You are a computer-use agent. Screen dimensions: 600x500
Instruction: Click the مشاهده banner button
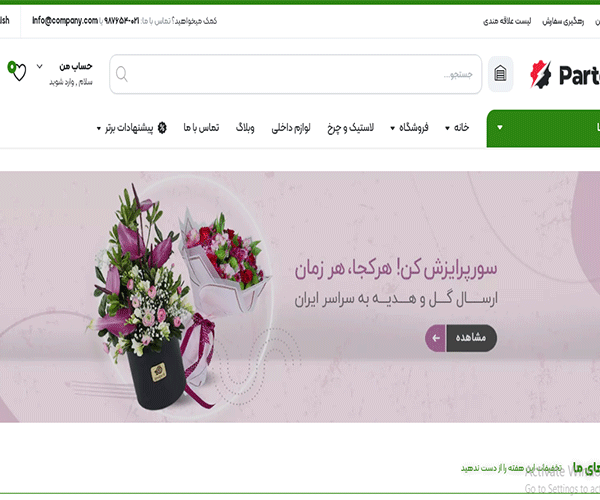point(461,338)
